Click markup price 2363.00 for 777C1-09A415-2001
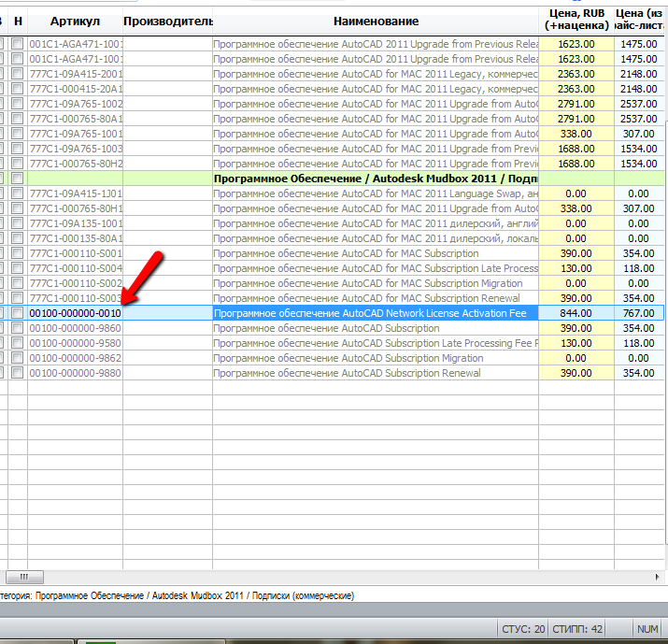Screen dimensions: 668x644 (x=576, y=74)
